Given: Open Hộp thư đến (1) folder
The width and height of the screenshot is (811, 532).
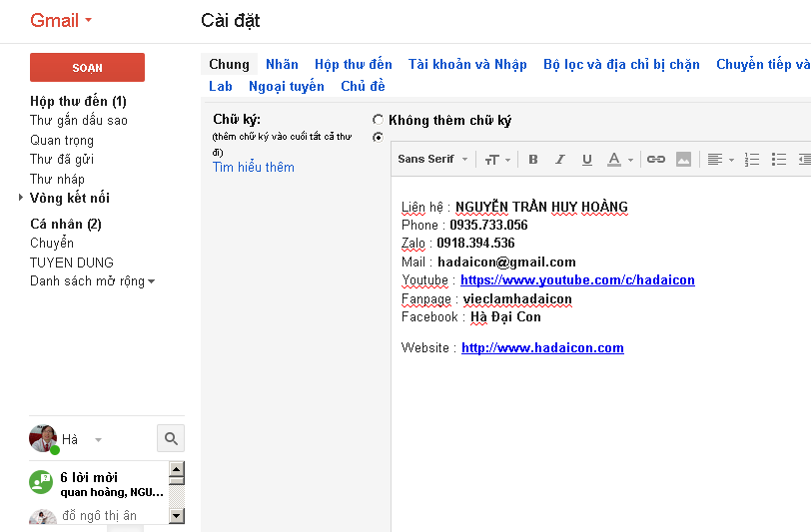Looking at the screenshot, I should tap(78, 102).
